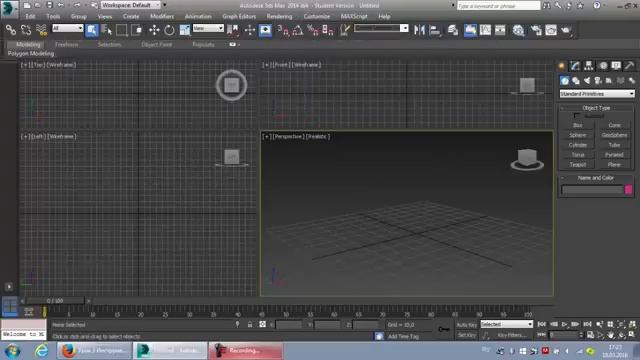
Task: Click the Pyramid primitive button
Action: click(614, 155)
